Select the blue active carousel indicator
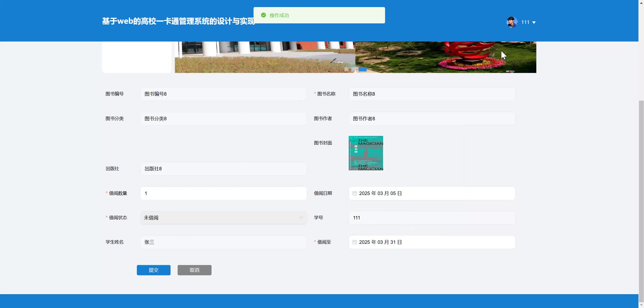The width and height of the screenshot is (644, 308). point(363,69)
